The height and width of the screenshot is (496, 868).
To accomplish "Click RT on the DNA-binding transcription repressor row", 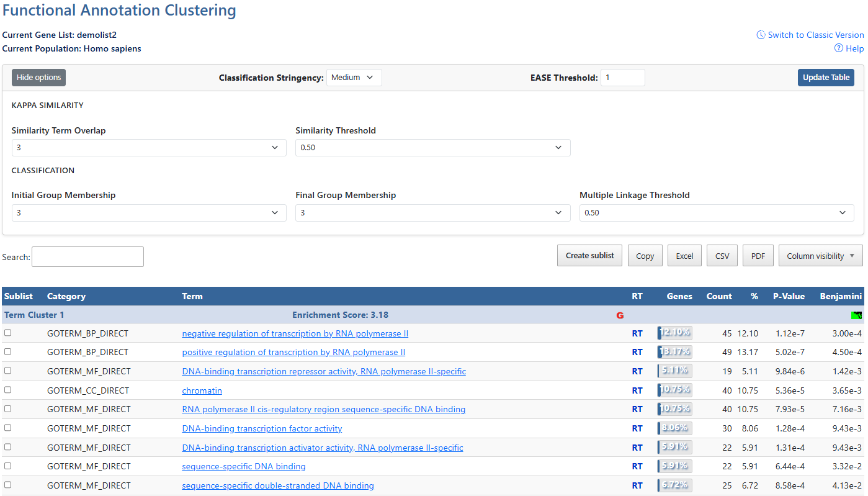I will pos(637,371).
